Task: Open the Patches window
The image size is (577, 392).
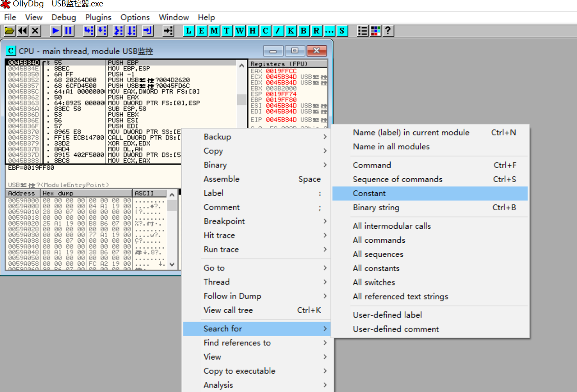Action: pos(278,31)
